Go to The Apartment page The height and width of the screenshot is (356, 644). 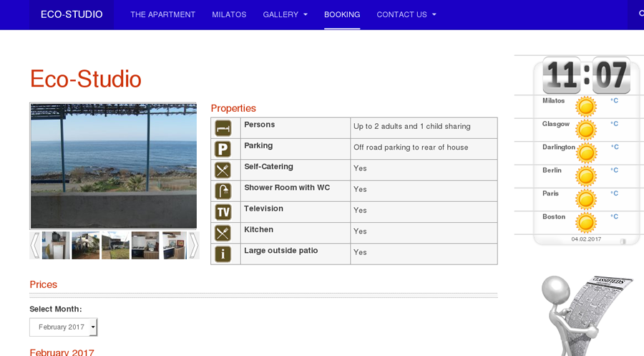[162, 14]
